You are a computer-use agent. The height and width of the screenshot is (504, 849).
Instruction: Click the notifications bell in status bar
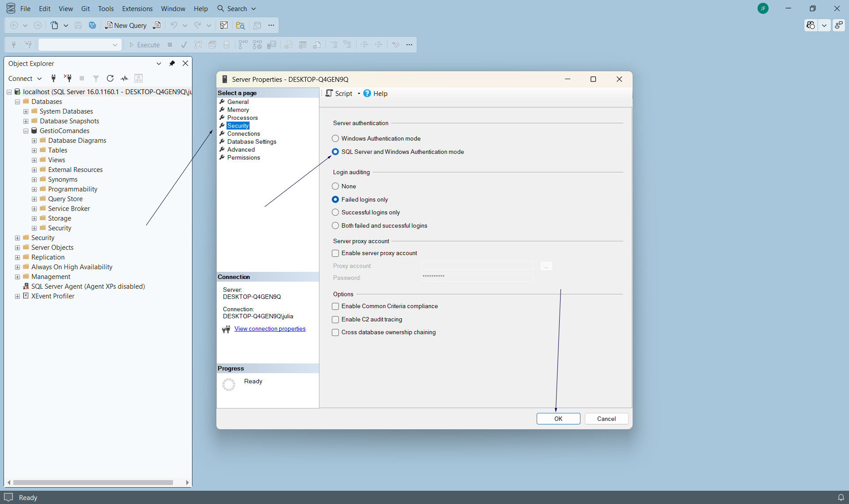point(841,497)
